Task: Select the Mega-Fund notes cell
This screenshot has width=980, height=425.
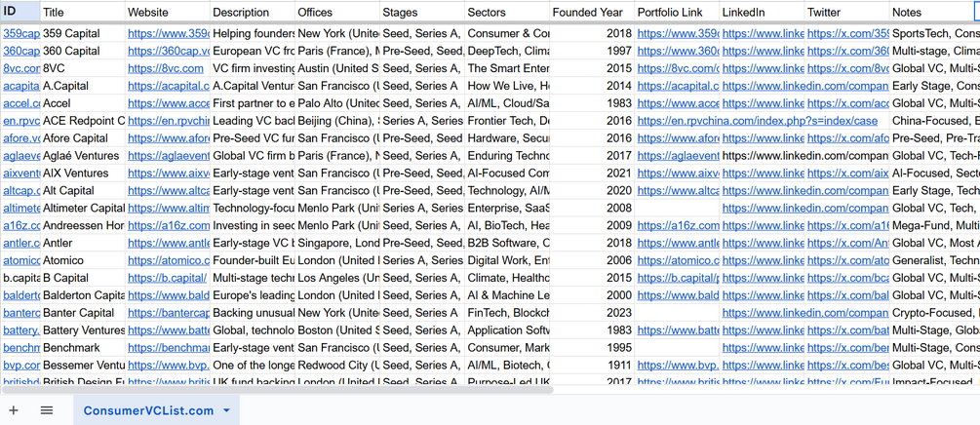Action: [x=935, y=225]
